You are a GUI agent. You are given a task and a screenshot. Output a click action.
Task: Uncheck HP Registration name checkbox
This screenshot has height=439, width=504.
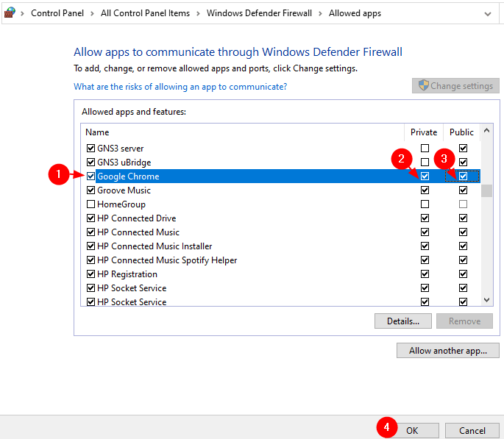click(x=90, y=274)
